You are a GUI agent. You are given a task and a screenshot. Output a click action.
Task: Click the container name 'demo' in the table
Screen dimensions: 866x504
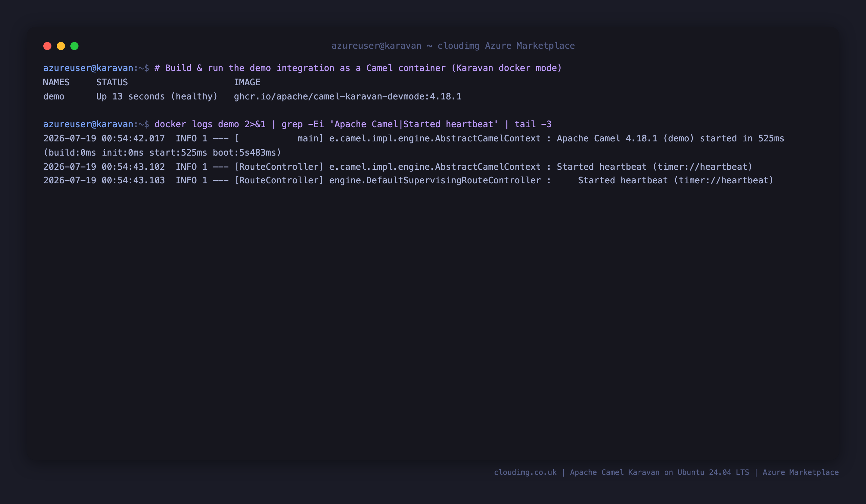[x=53, y=96]
